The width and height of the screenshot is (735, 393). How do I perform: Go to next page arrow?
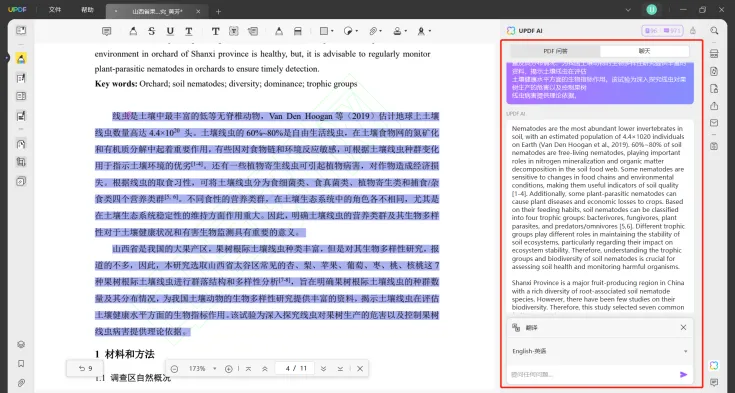[x=323, y=369]
